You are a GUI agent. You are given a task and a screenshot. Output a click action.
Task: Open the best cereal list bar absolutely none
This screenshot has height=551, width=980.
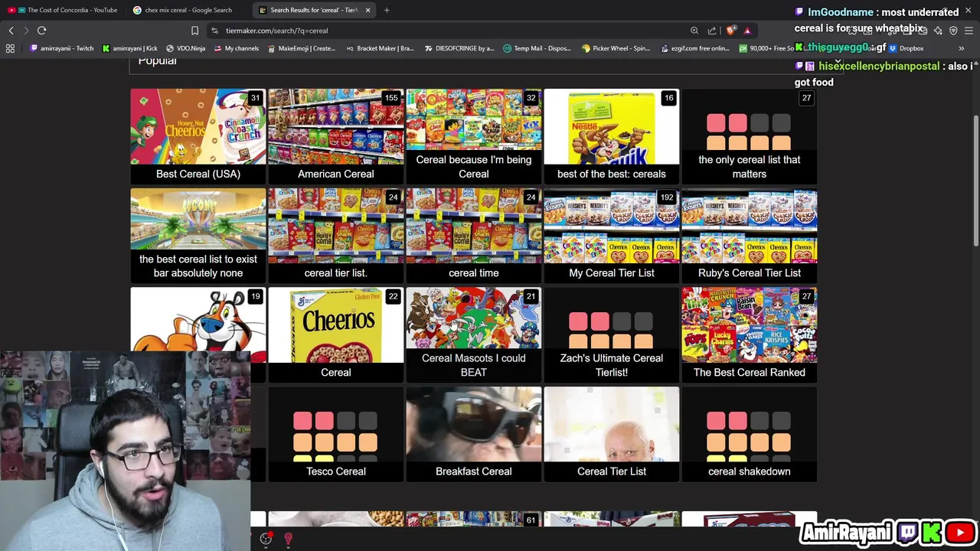click(x=198, y=236)
